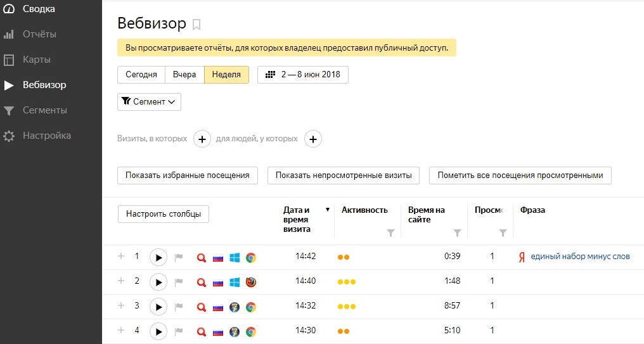Viewport: 644px width, 344px height.
Task: Play the recording of visit 1
Action: tap(158, 257)
